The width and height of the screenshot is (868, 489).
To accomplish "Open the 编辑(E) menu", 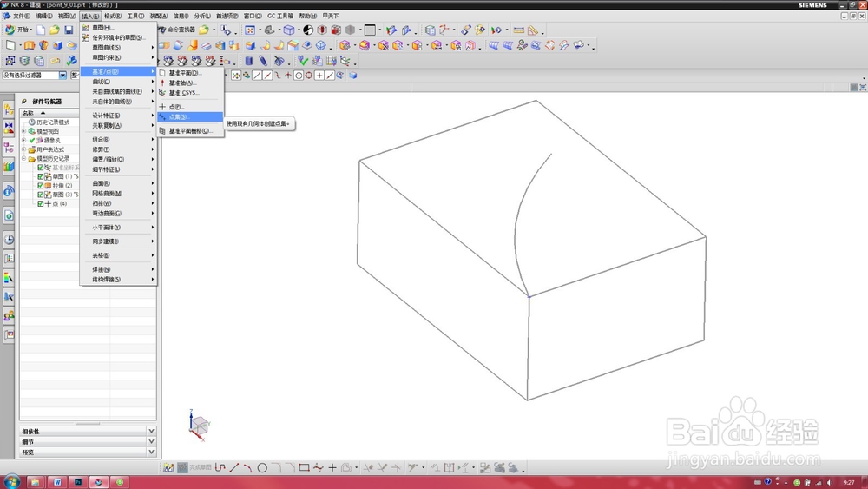I will click(x=43, y=16).
